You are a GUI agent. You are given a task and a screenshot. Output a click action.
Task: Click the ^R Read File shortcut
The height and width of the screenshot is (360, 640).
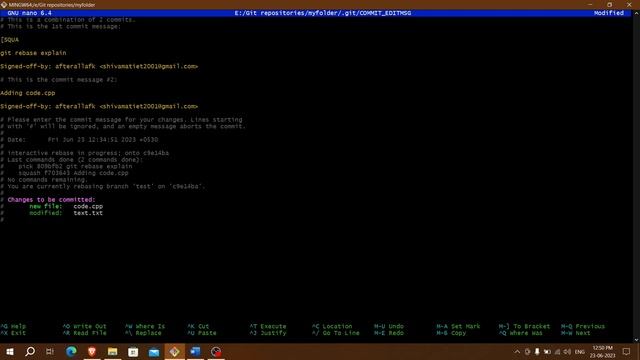84,333
